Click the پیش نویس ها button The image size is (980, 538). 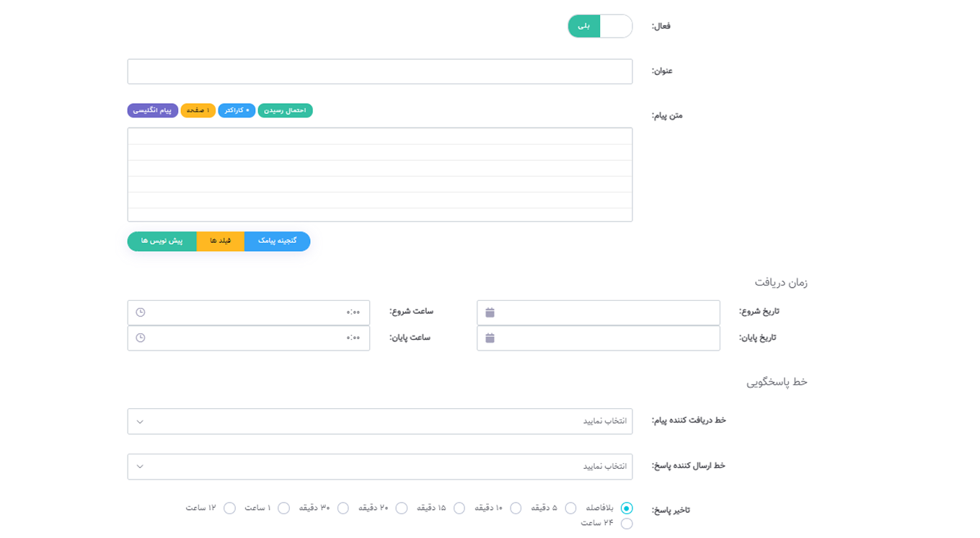(x=162, y=241)
